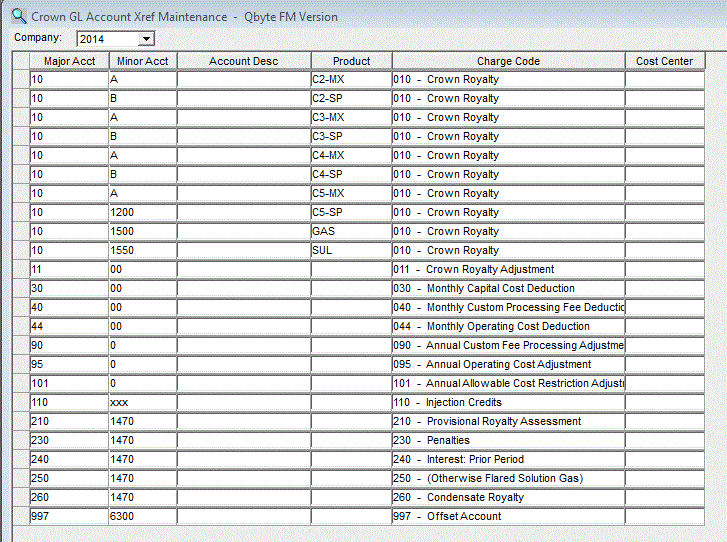The image size is (727, 542).
Task: Click the Major Acct column header
Action: pos(69,61)
